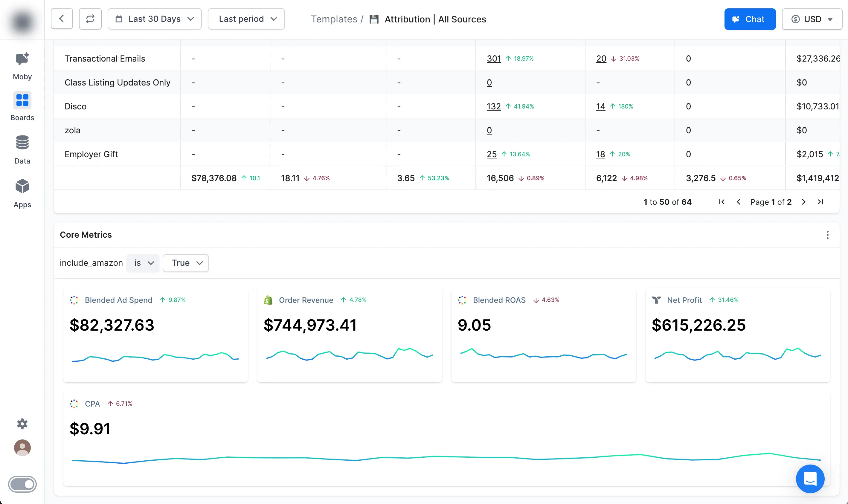Image resolution: width=848 pixels, height=504 pixels.
Task: Open the Apps cube icon
Action: pos(22,186)
